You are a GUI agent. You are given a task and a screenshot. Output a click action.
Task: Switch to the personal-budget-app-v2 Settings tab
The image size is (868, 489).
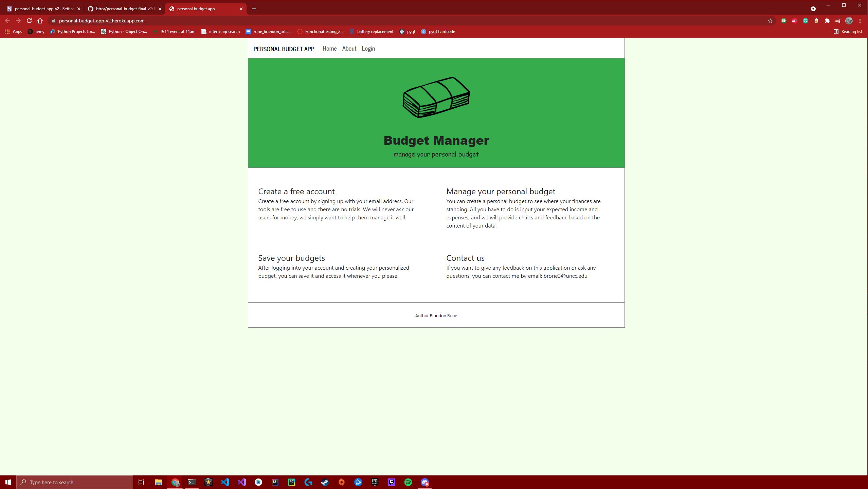pyautogui.click(x=43, y=9)
